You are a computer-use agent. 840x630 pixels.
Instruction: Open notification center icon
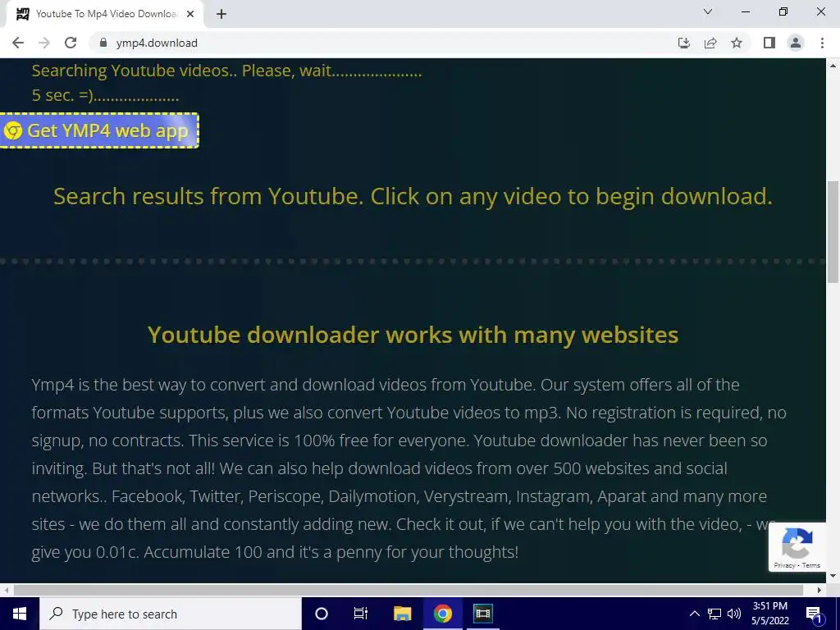[x=814, y=614]
